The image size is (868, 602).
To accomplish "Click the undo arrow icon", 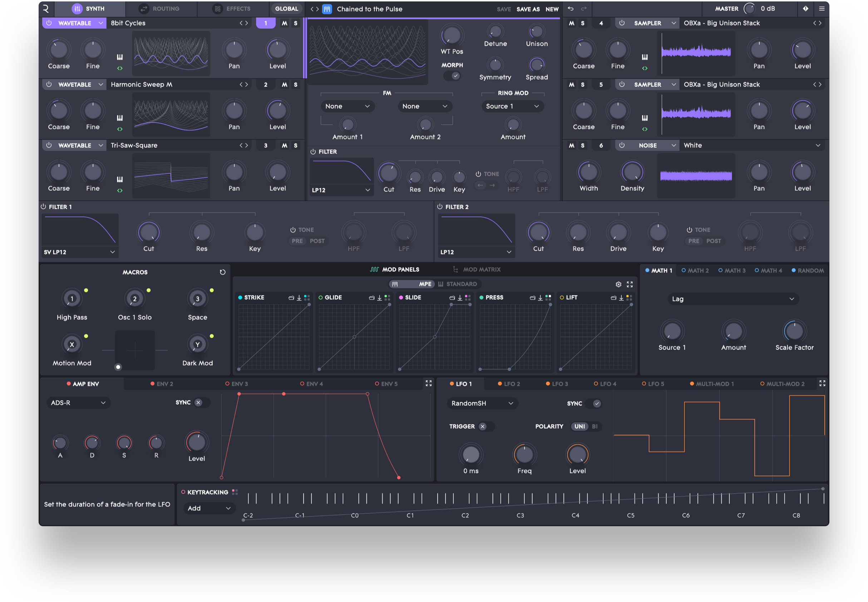I will 570,9.
